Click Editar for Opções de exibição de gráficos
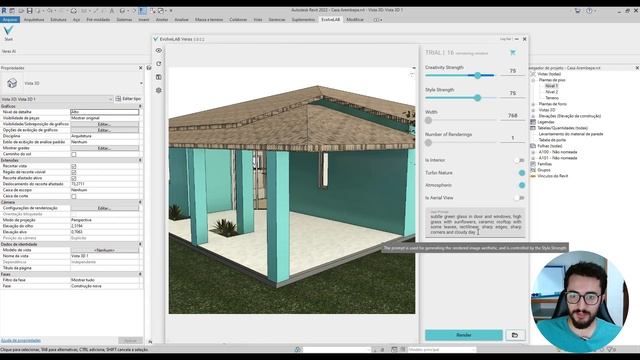 coord(104,130)
